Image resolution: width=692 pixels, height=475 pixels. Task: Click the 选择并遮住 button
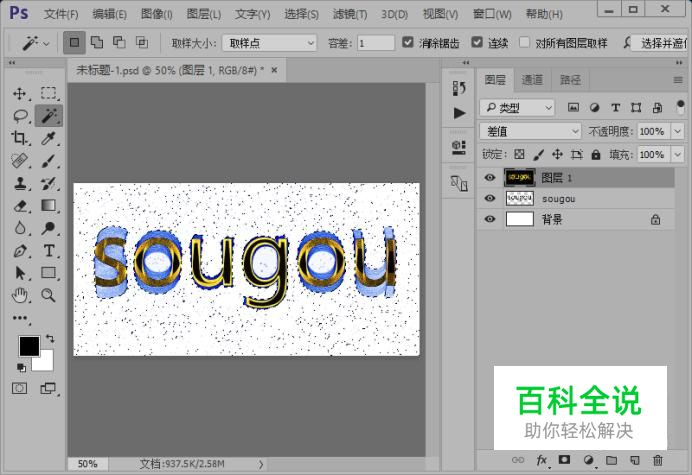pos(661,43)
